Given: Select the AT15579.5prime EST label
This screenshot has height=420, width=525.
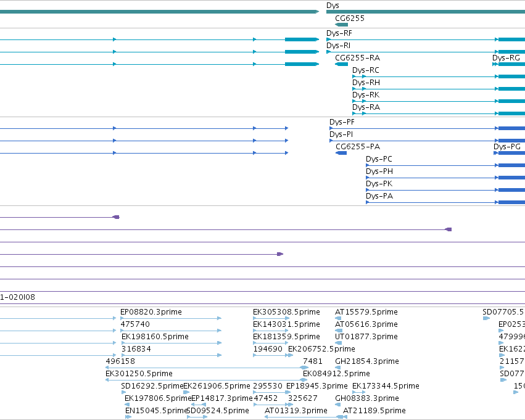Looking at the screenshot, I should (x=366, y=312).
